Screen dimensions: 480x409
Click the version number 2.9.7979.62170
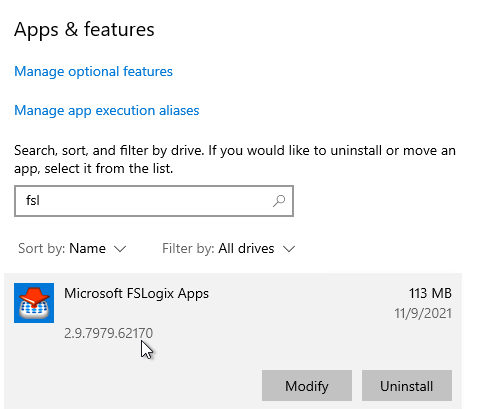(x=108, y=333)
